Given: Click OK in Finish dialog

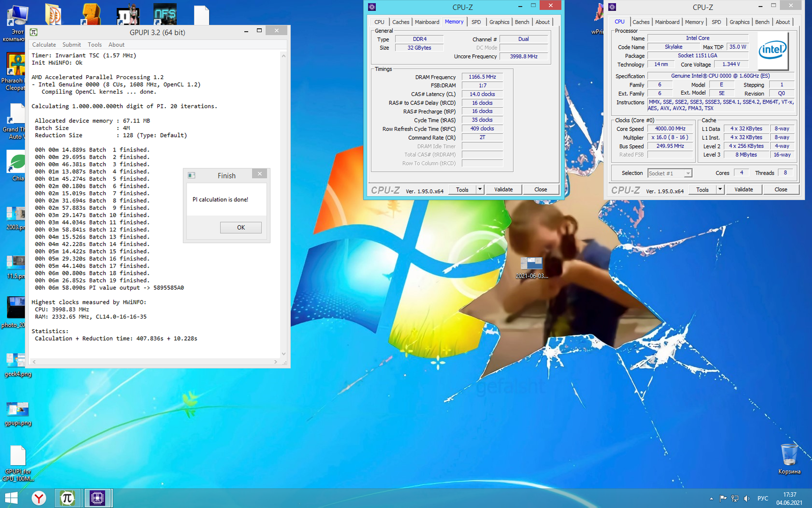Looking at the screenshot, I should click(241, 227).
